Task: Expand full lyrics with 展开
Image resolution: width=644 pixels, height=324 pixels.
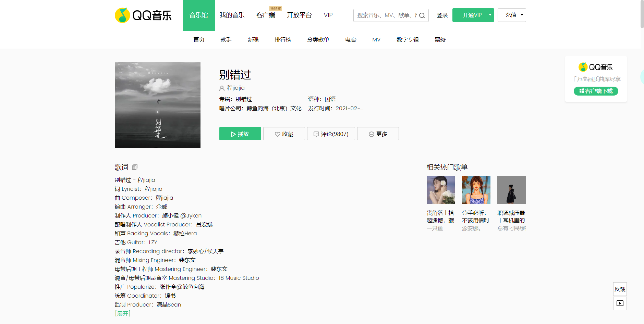Action: click(123, 313)
